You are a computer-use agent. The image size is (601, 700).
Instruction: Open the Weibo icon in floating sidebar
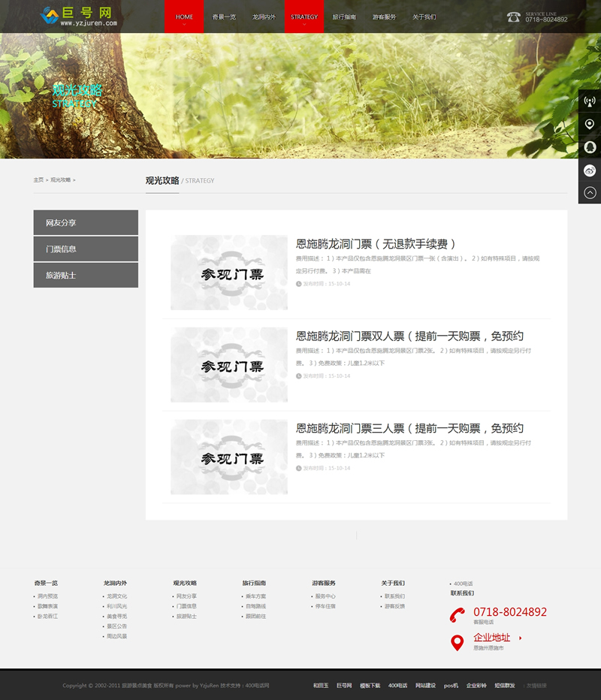coord(590,170)
